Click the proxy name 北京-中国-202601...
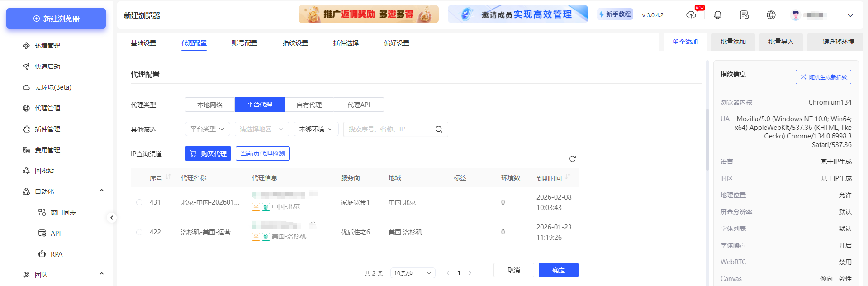868x286 pixels. pos(210,202)
